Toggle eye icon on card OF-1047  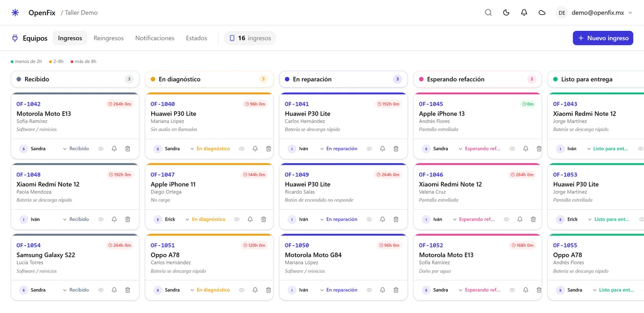[237, 219]
